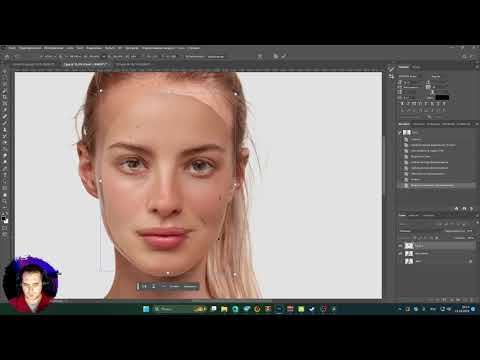
Task: Open the collapsed brush settings panel icon
Action: [391, 69]
